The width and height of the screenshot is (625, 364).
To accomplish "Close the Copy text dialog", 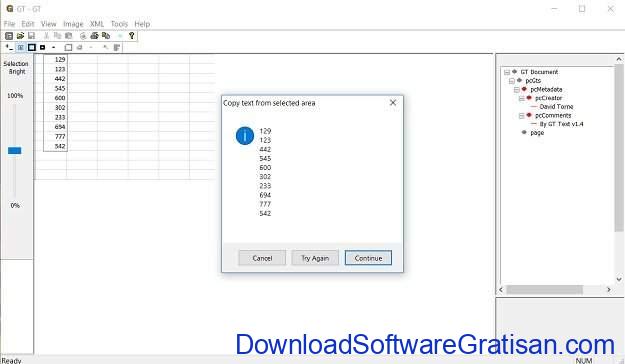I will [393, 103].
